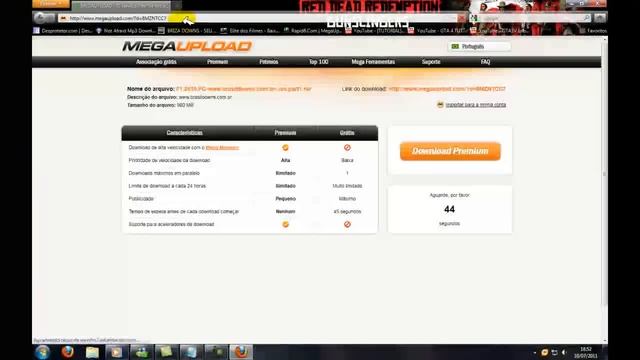Click Grátis prohibited icon for Mega Manager row
This screenshot has height=360, width=640.
[x=347, y=147]
